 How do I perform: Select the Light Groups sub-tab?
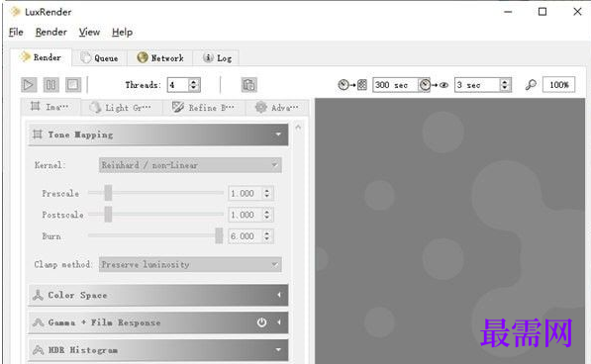tap(122, 108)
